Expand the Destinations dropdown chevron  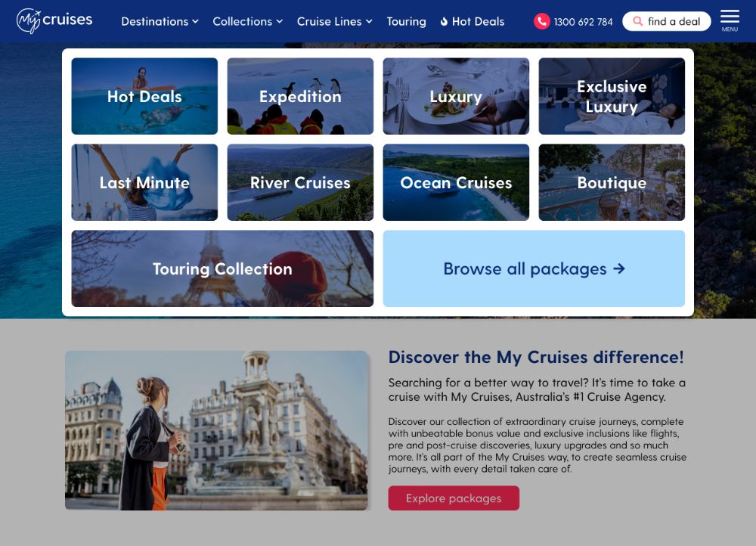195,21
